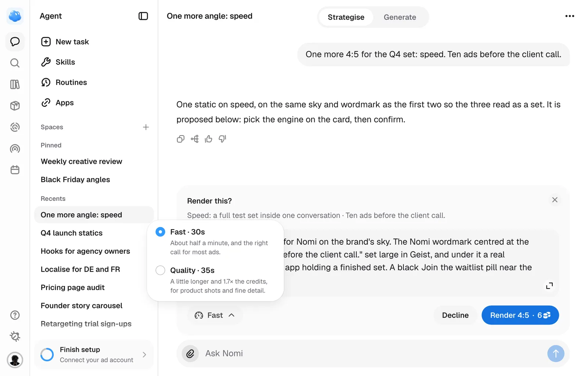
Task: Click the Decline button
Action: pyautogui.click(x=455, y=315)
